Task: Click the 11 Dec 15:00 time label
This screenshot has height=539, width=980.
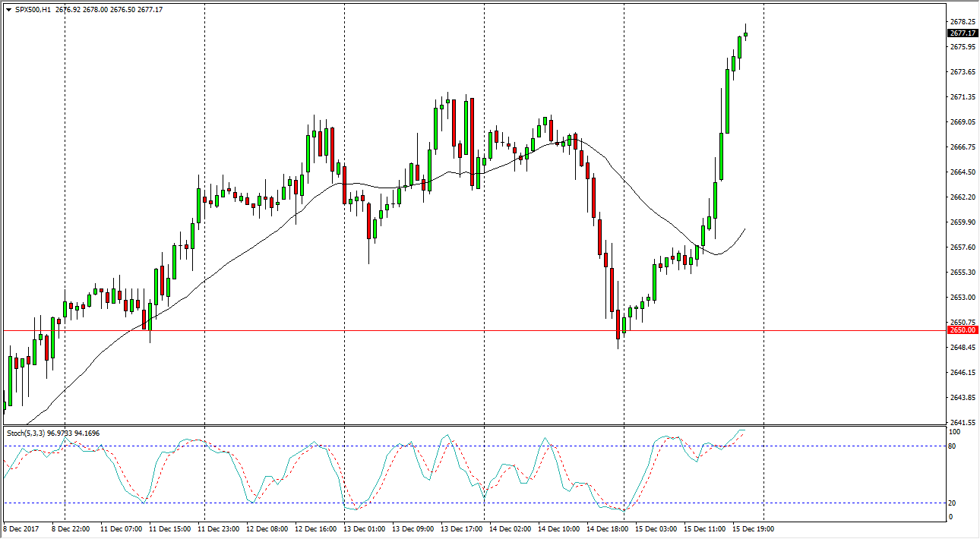Action: coord(171,528)
